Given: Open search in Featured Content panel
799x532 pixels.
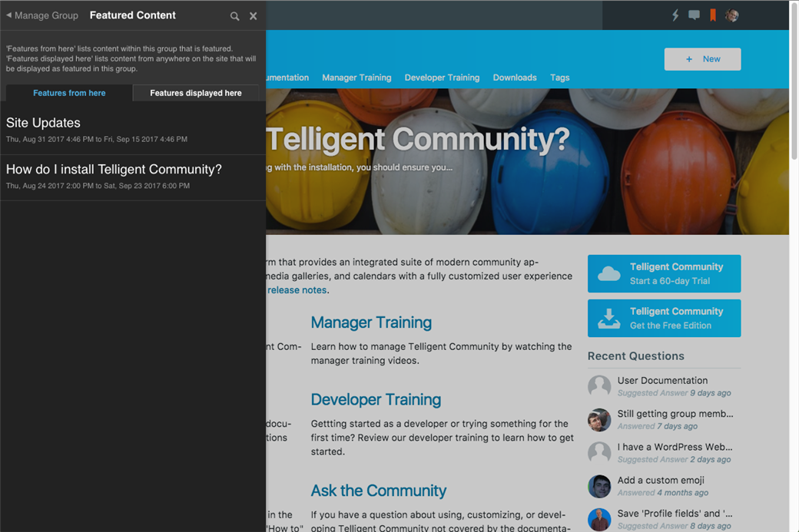Looking at the screenshot, I should tap(234, 16).
